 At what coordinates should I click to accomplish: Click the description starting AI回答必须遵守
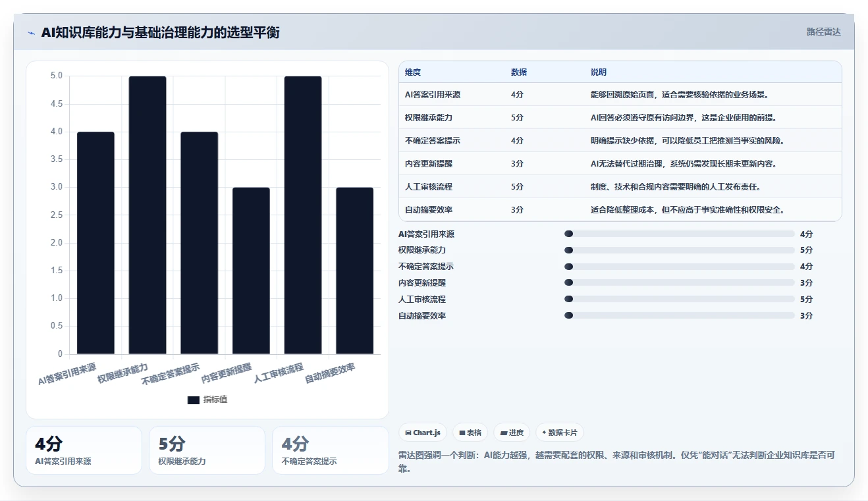[684, 118]
